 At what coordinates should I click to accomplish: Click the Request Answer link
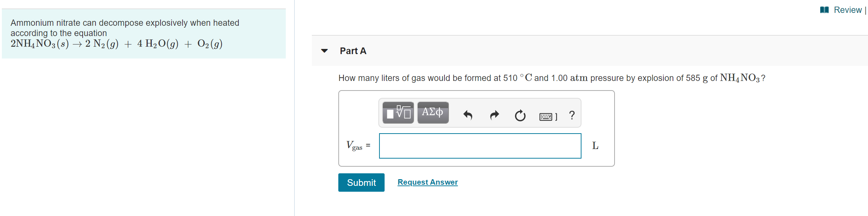click(x=427, y=182)
